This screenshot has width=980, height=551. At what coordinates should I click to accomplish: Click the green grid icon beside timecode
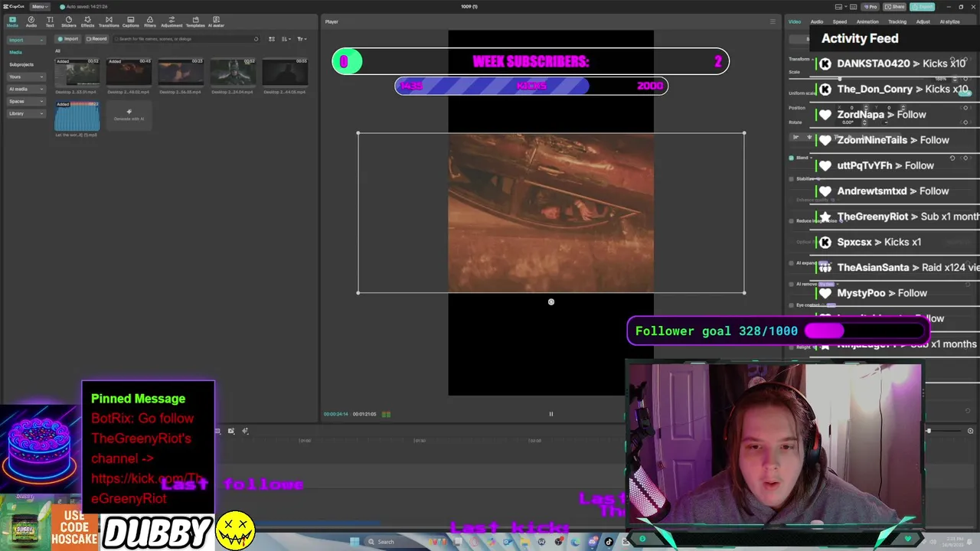387,414
